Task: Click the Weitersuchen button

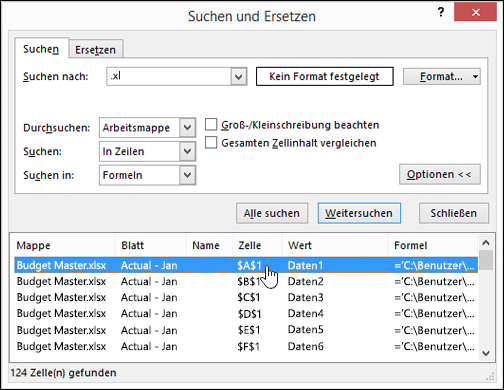Action: [359, 213]
